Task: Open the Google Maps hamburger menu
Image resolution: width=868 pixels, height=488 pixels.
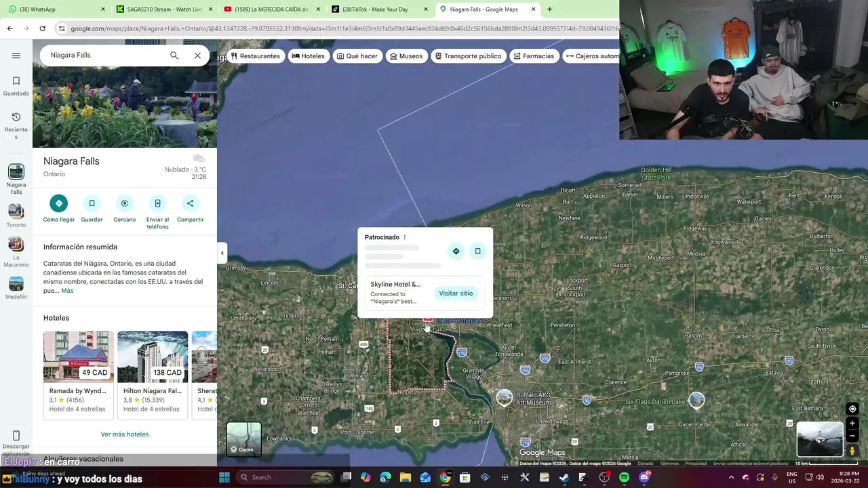Action: click(x=16, y=56)
